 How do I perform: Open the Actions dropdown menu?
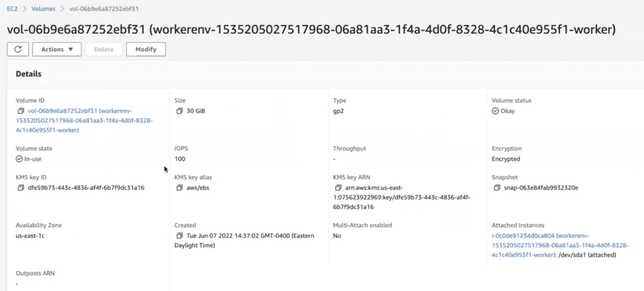57,49
